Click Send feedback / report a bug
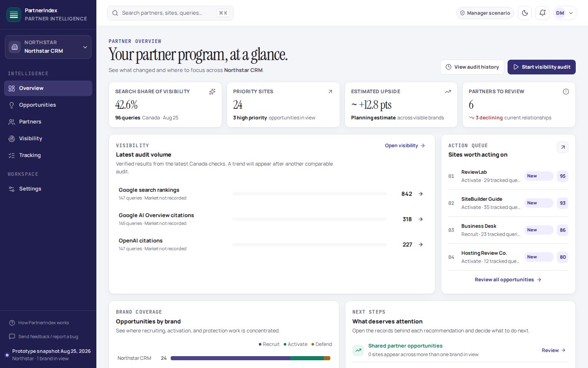588x368 pixels. pos(44,337)
